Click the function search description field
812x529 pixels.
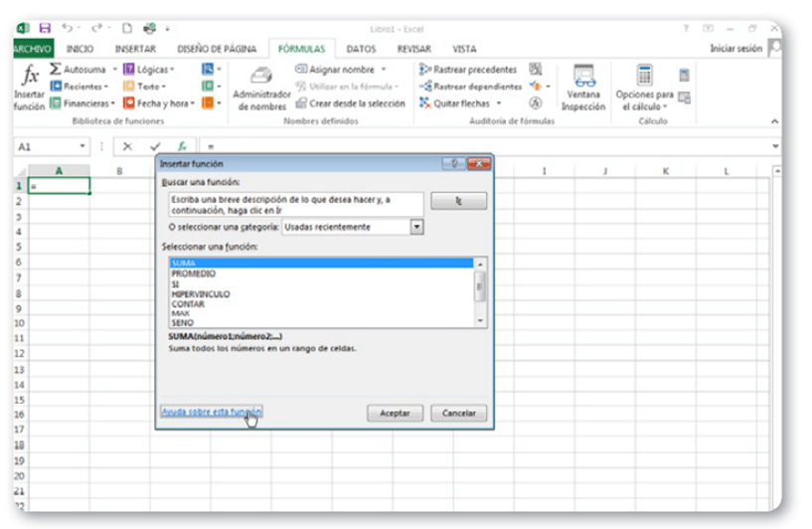pos(295,203)
